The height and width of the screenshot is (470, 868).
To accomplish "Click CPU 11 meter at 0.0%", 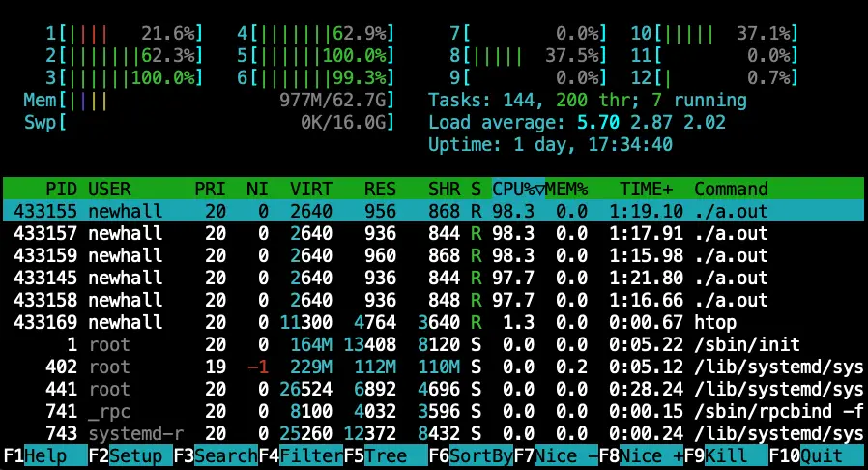I will point(714,55).
